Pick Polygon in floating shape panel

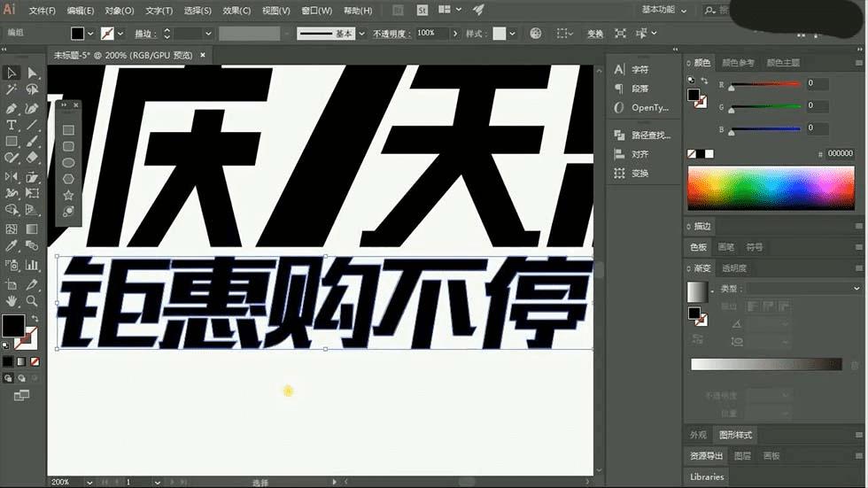pyautogui.click(x=68, y=179)
